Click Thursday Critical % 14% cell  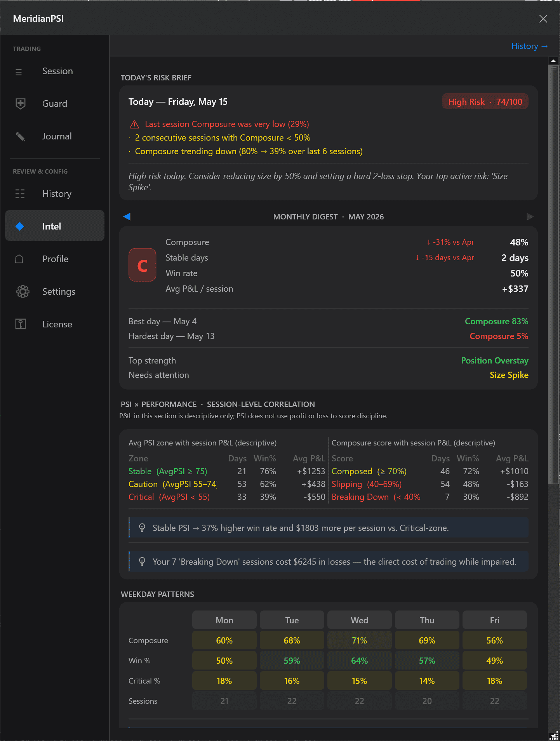click(427, 681)
